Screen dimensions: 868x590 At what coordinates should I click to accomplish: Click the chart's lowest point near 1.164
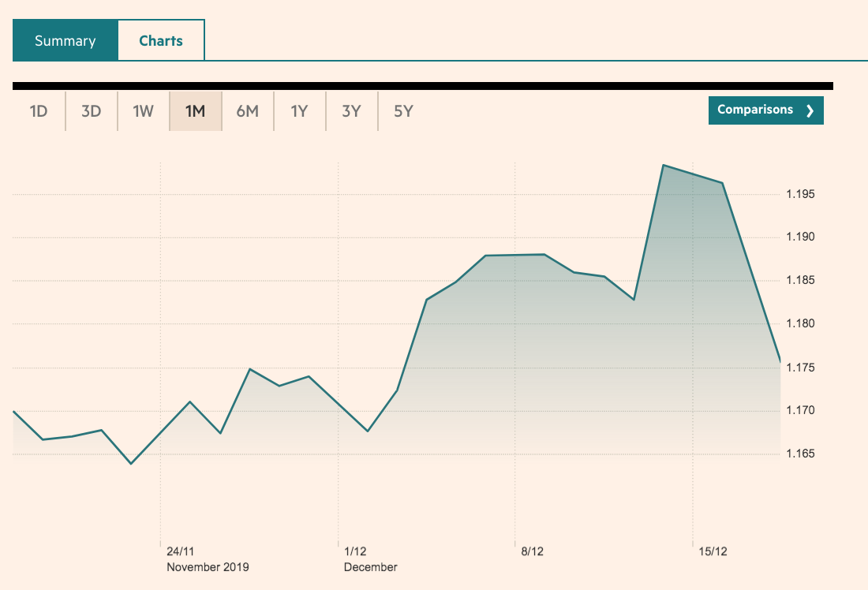pyautogui.click(x=131, y=463)
